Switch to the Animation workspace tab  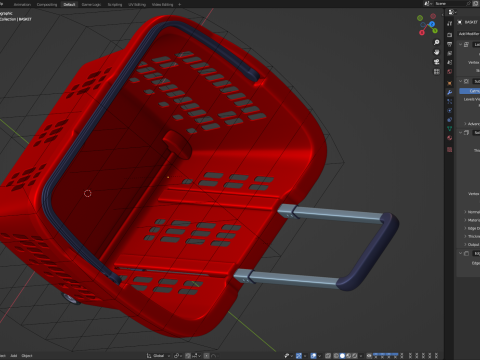tap(22, 4)
